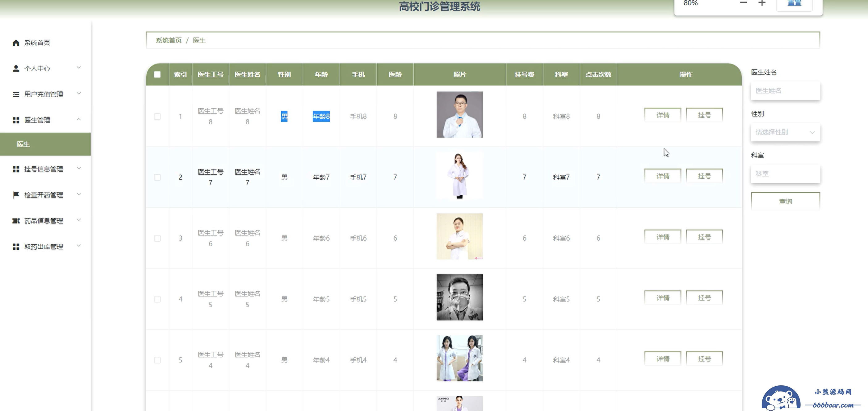This screenshot has height=411, width=868.
Task: Click 医生 in the breadcrumb
Action: click(x=199, y=40)
